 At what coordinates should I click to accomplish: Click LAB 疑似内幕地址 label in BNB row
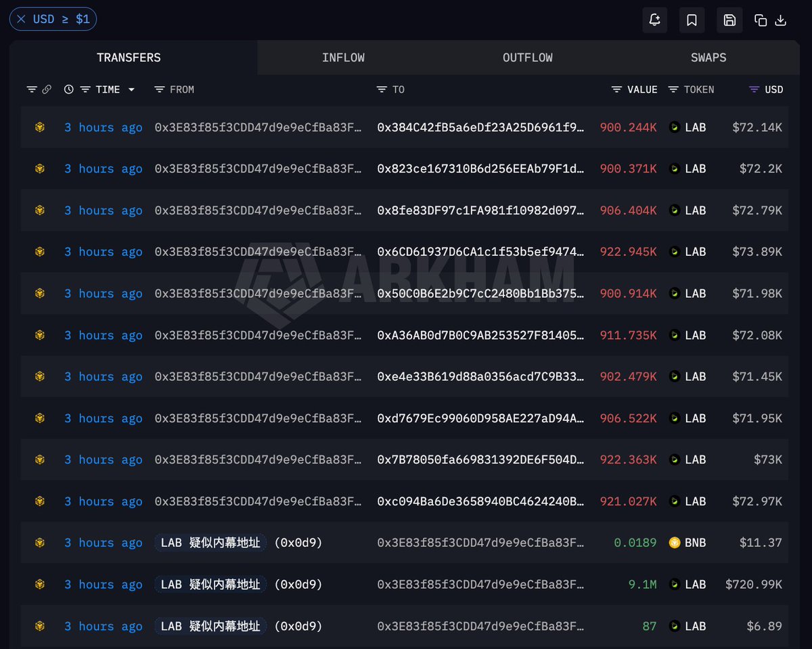210,543
